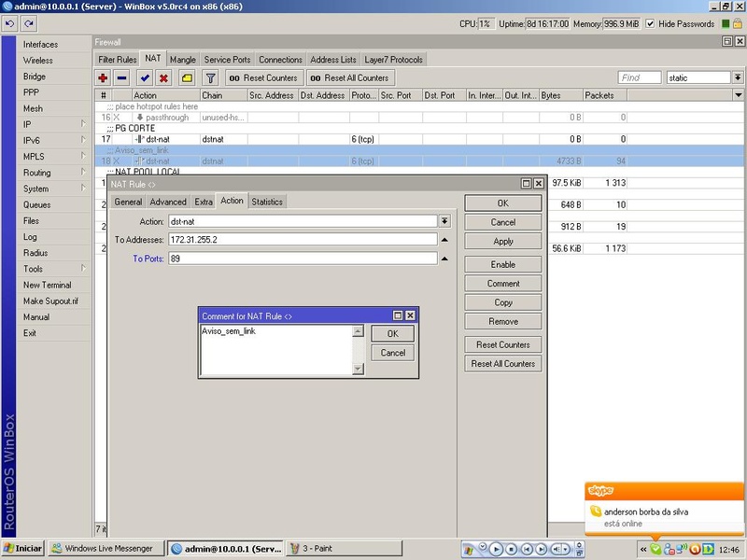Click the To Addresses input field
Image resolution: width=747 pixels, height=560 pixels.
[x=302, y=240]
